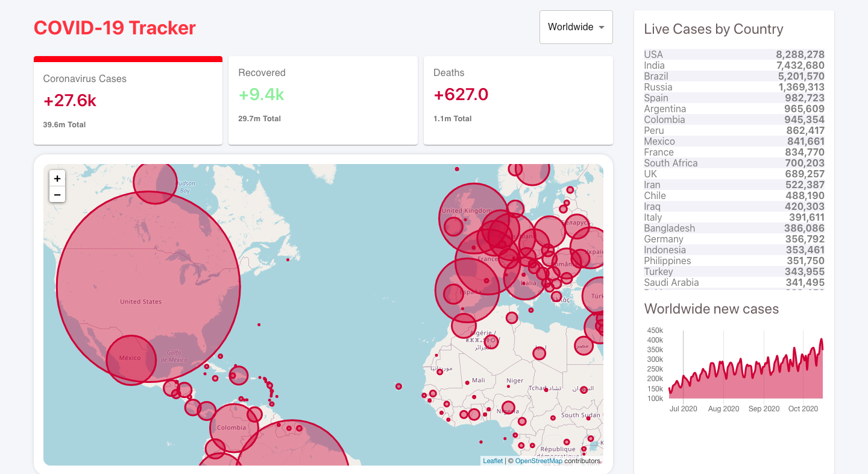Click the India row in country list
This screenshot has height=474, width=868.
[x=734, y=65]
